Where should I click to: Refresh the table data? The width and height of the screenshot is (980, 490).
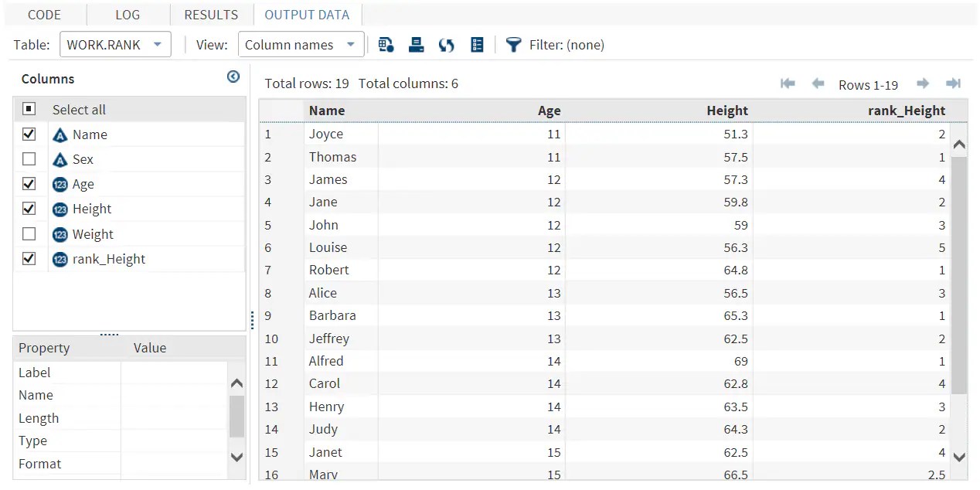(x=446, y=45)
